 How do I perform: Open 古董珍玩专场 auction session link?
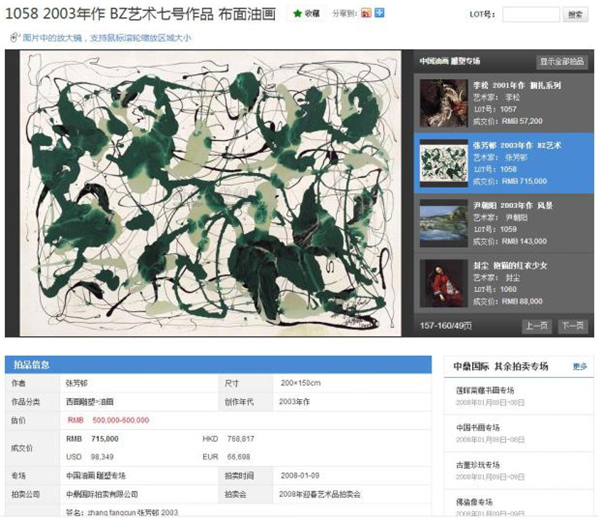(478, 465)
